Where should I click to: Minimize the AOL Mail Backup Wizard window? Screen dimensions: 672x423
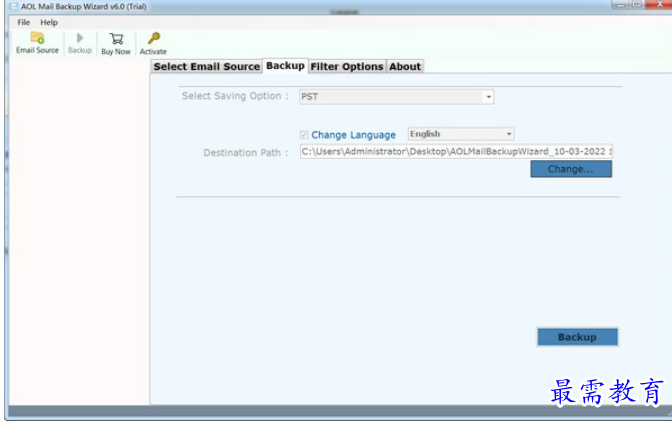point(620,5)
